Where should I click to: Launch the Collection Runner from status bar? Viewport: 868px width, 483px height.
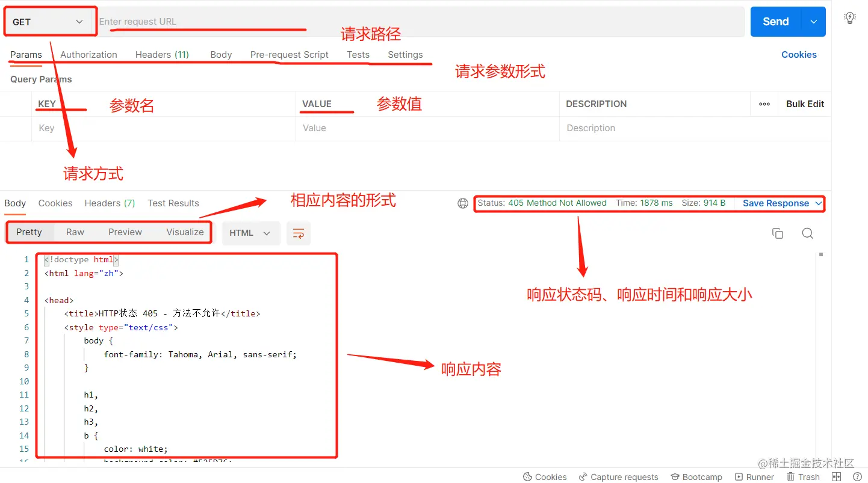(x=754, y=476)
